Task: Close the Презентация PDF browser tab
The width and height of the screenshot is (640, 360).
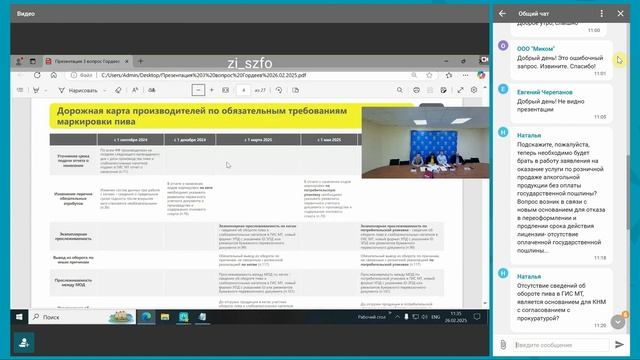Action: pos(127,61)
